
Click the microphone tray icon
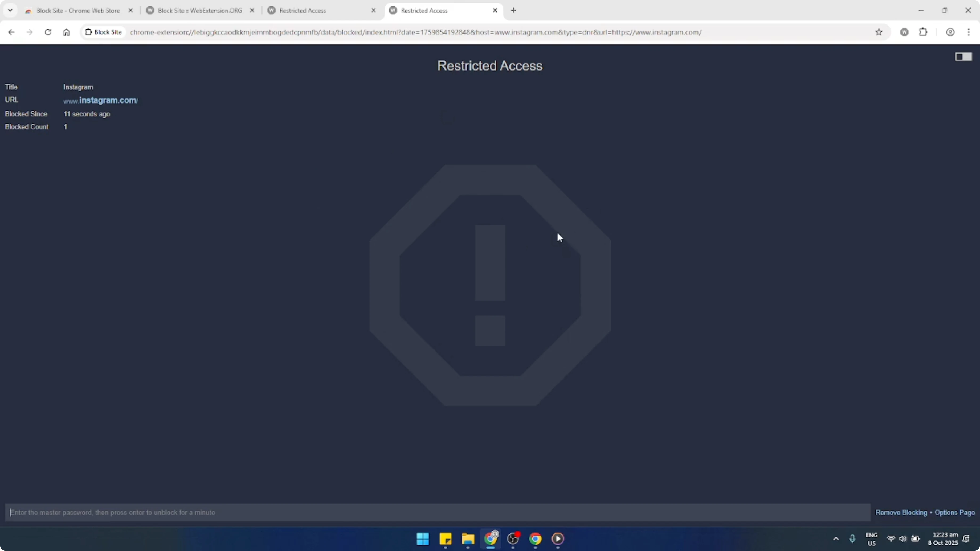[852, 539]
